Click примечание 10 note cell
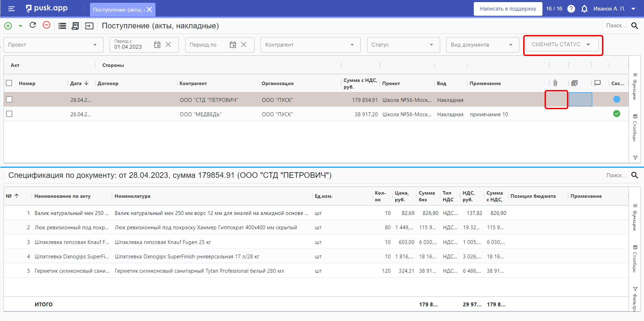Viewport: 644px width, 321px height. (508, 114)
